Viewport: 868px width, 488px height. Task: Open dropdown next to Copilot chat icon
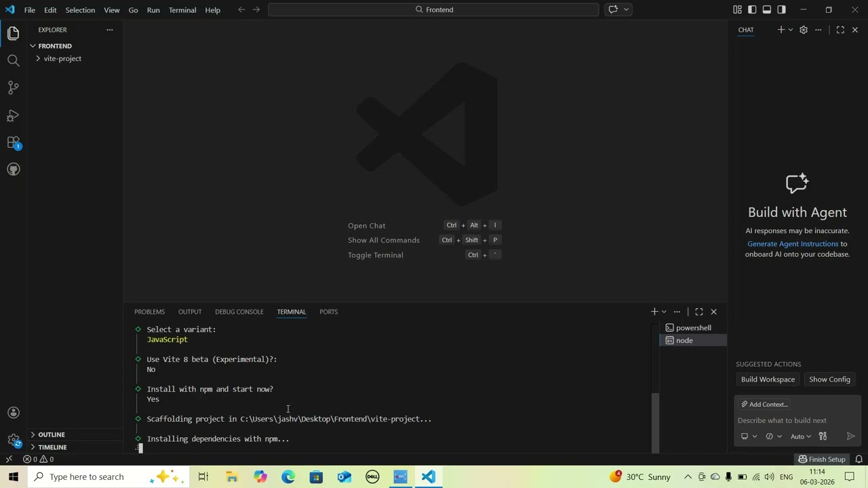pyautogui.click(x=626, y=9)
